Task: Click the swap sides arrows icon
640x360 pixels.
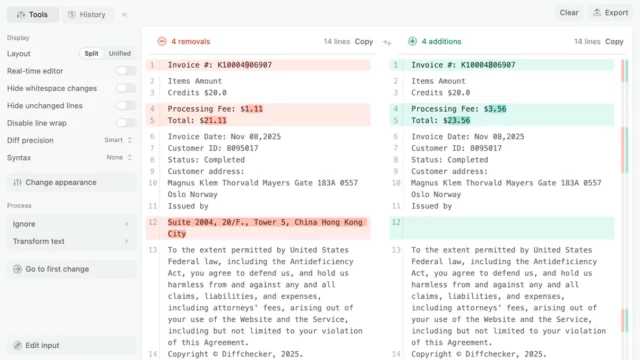Action: point(387,42)
